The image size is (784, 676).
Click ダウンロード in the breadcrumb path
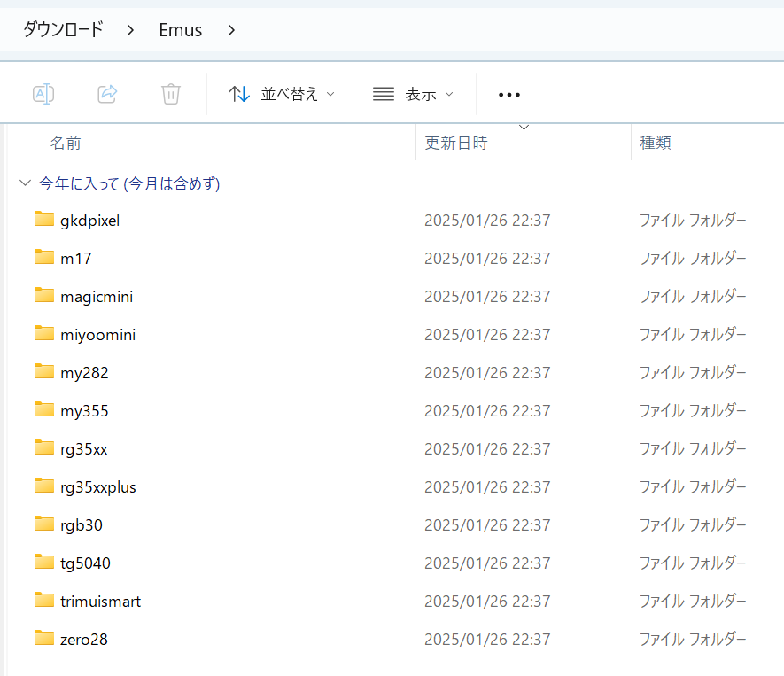pos(64,30)
